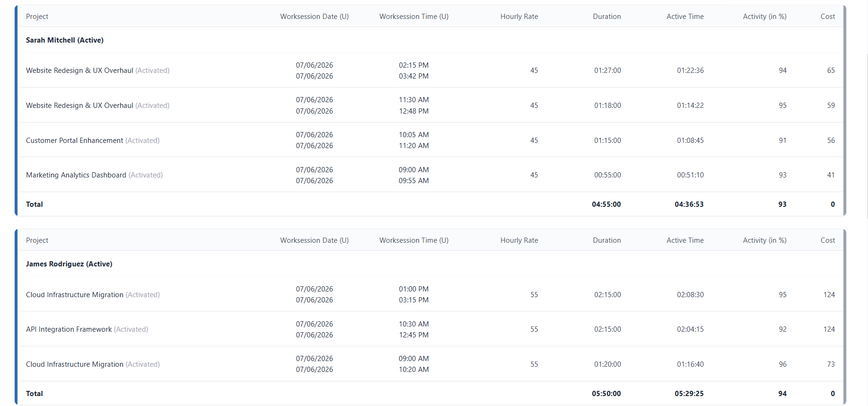This screenshot has height=406, width=868.
Task: Click the Total label in Sarah Mitchell's table
Action: coord(35,204)
